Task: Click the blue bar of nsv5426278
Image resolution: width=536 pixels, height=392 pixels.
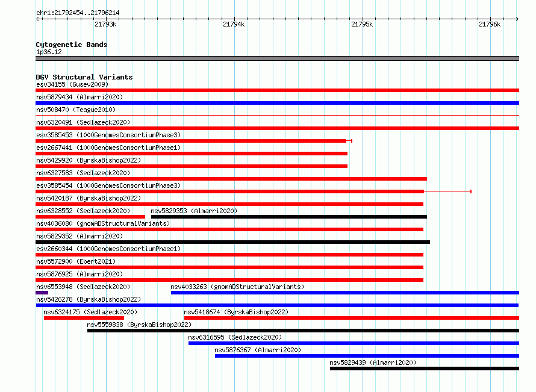Action: [x=277, y=305]
